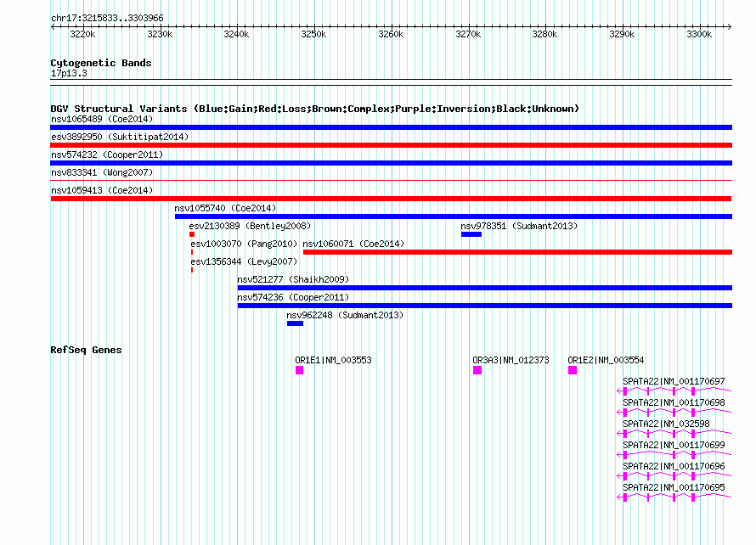Open the nsv574236 (Cooper2011) label
This screenshot has width=756, height=545.
point(293,297)
